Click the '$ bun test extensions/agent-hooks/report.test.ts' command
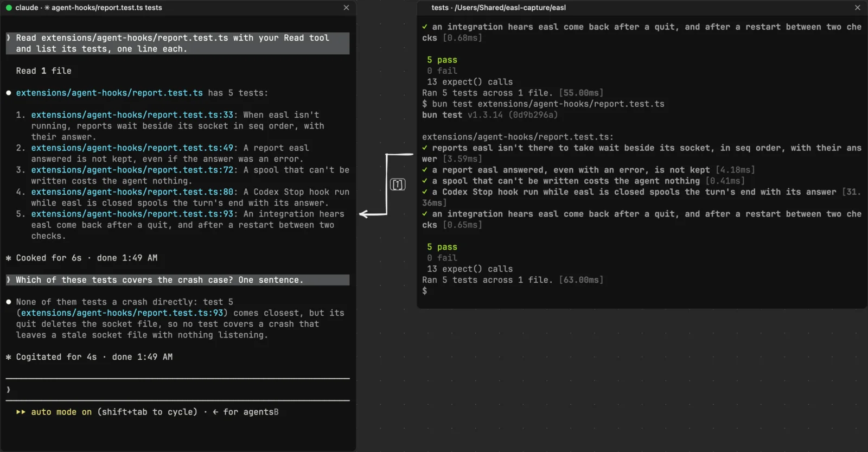The image size is (868, 452). pos(543,104)
